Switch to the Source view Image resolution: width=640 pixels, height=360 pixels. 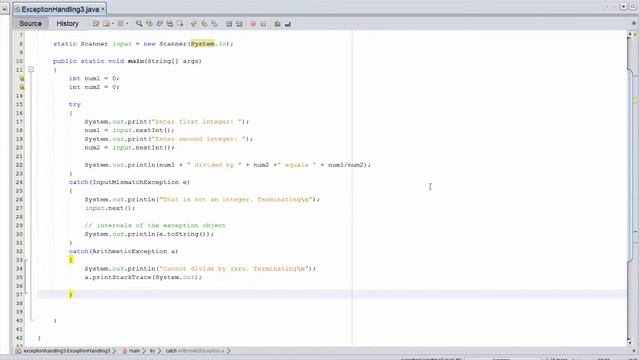pyautogui.click(x=30, y=24)
